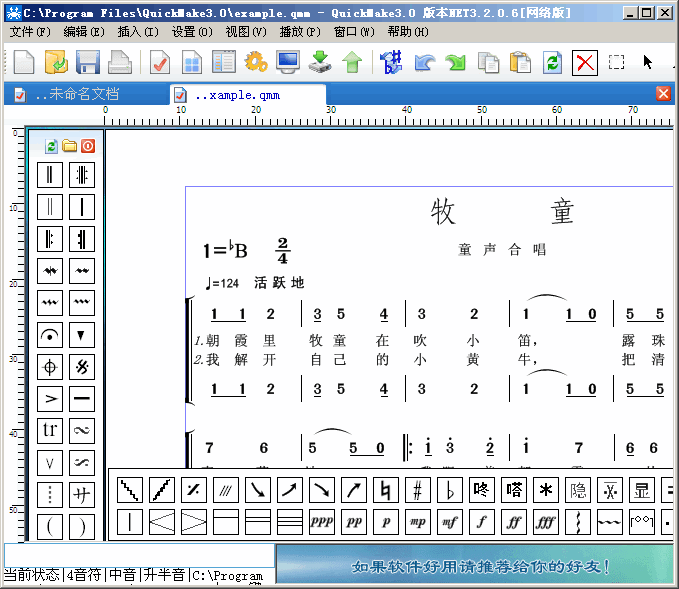Pick the fermata symbol in the left palette
Viewport: 679px width, 589px height.
(x=50, y=334)
